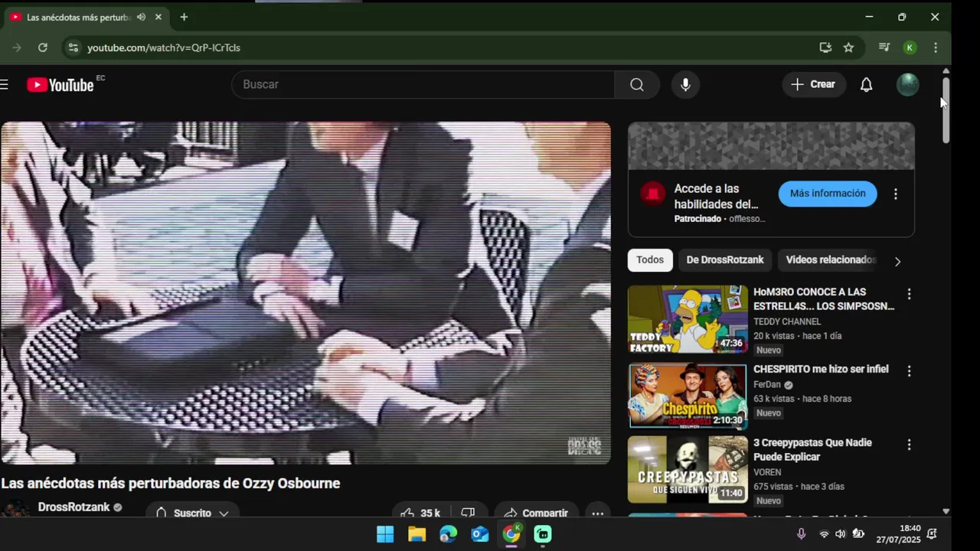Like the video with thumbs up
The image size is (980, 551).
pos(421,513)
